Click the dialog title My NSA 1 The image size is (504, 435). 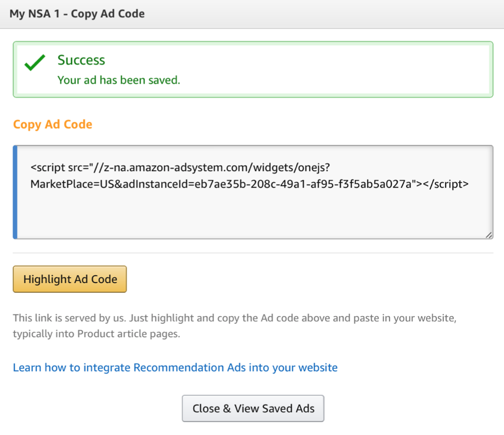[77, 14]
